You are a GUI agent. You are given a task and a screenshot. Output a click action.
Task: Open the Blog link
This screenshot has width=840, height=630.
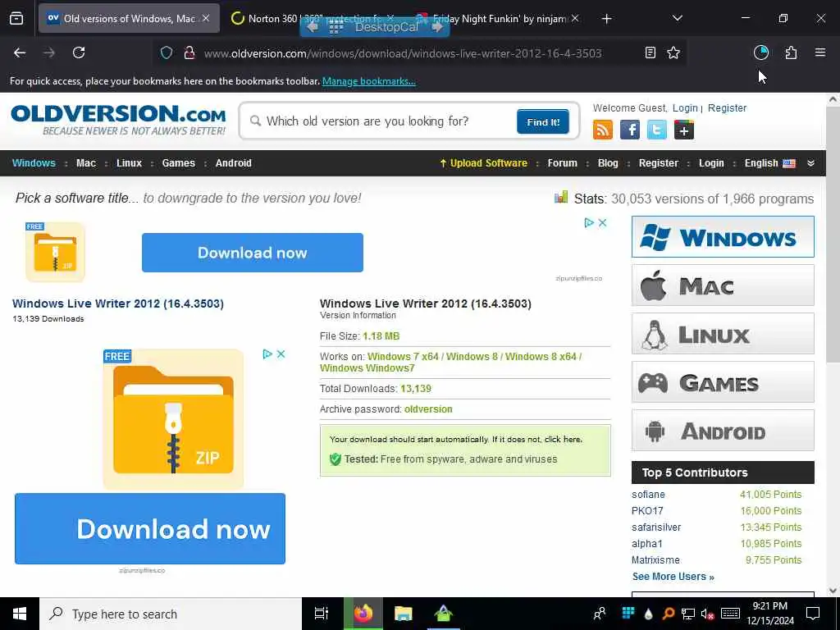608,163
